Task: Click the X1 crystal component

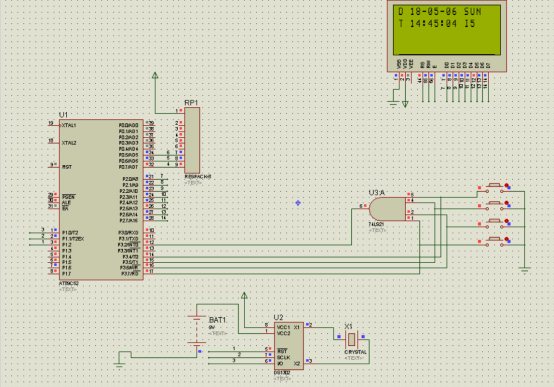Action: (x=351, y=340)
